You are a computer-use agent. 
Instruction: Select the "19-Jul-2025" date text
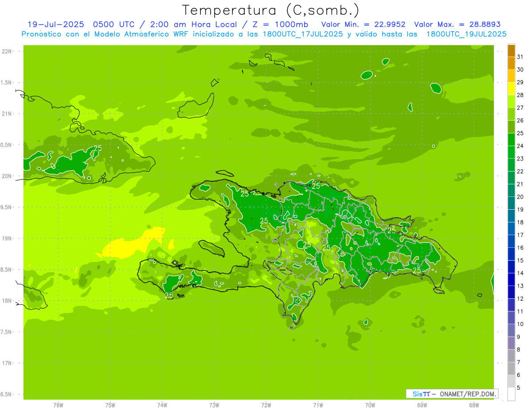pyautogui.click(x=55, y=24)
